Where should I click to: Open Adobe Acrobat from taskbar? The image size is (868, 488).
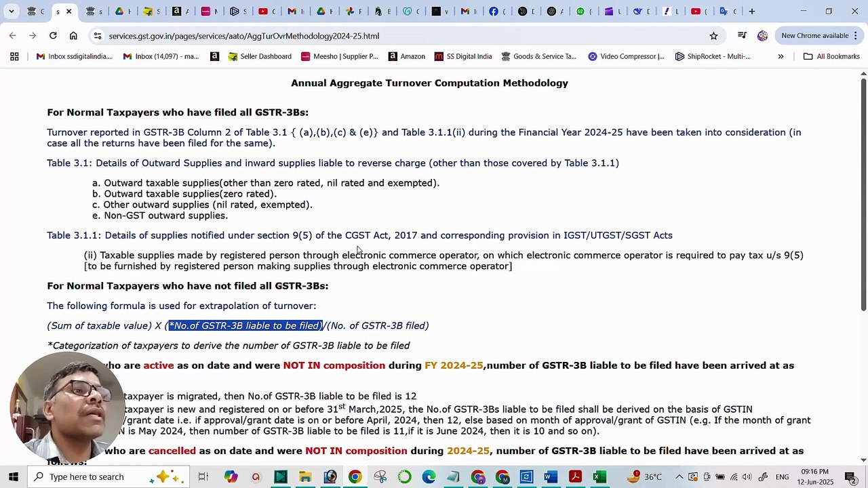pyautogui.click(x=575, y=476)
